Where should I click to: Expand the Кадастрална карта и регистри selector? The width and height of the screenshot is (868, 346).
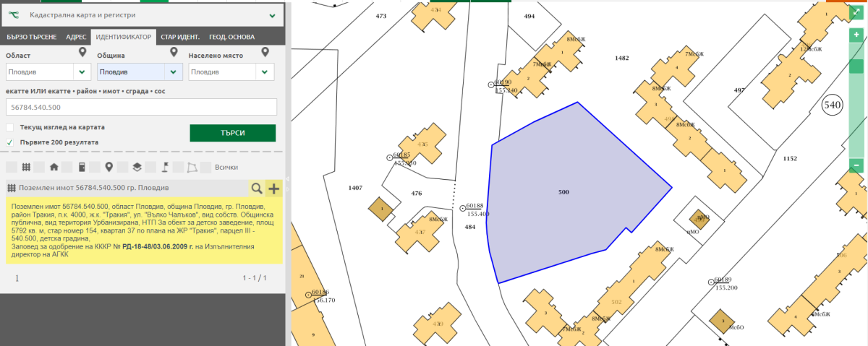(x=272, y=14)
